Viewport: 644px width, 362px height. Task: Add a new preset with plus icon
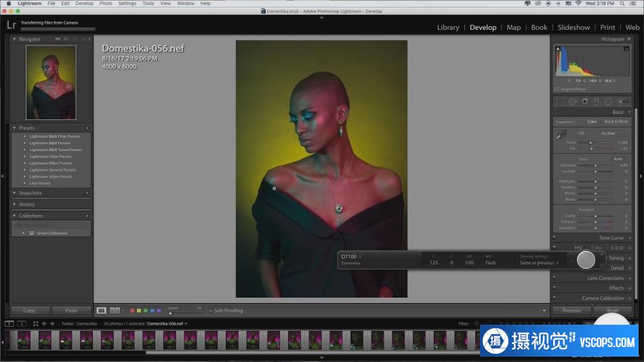87,128
